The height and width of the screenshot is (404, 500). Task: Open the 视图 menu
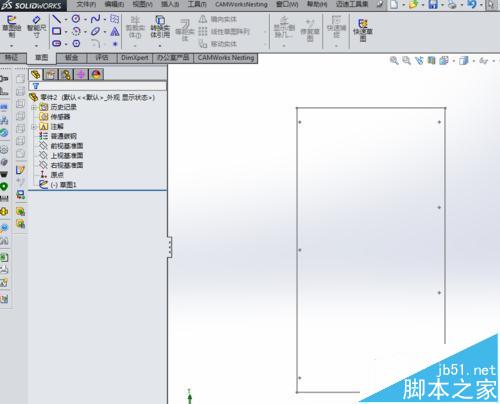(x=143, y=4)
